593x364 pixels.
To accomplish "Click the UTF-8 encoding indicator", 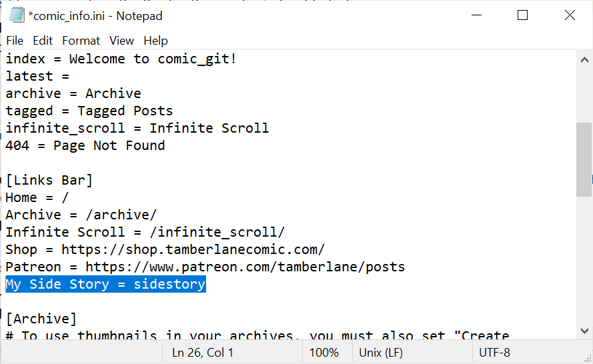I will tap(494, 352).
